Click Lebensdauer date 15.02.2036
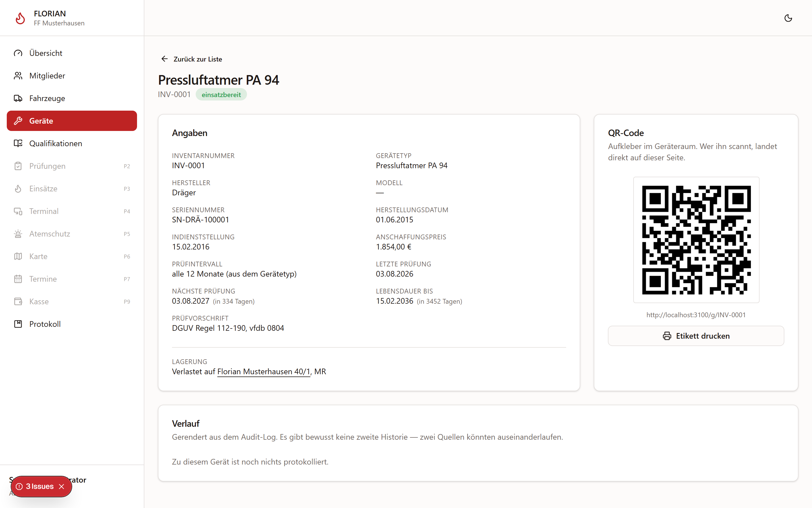 [x=395, y=301]
